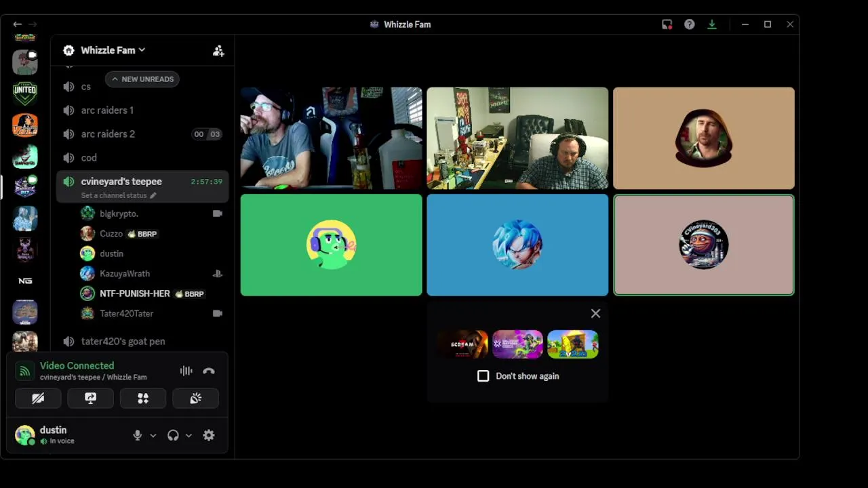Click the green download update icon
Image resolution: width=868 pixels, height=488 pixels.
[x=712, y=24]
